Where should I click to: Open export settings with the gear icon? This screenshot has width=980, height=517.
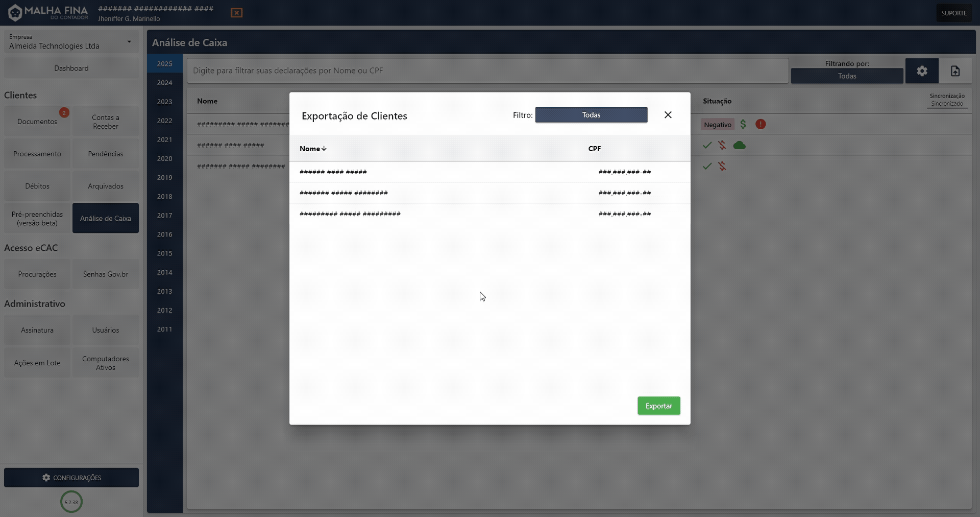coord(922,71)
